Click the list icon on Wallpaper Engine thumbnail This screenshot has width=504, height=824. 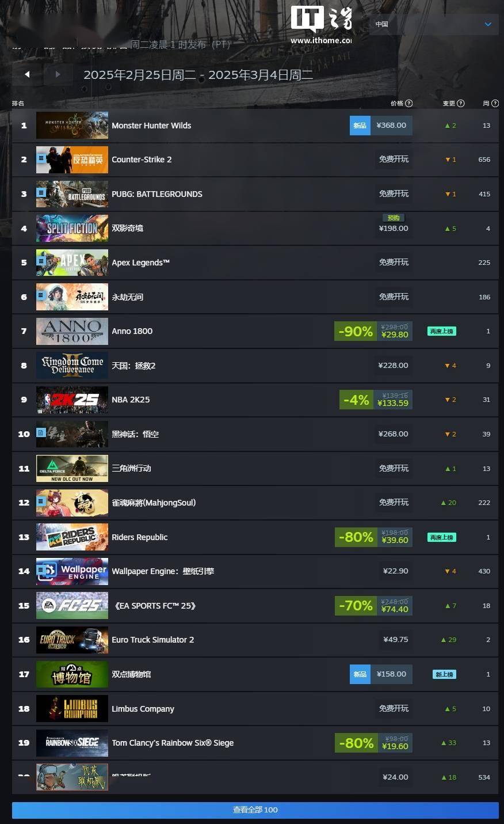(x=41, y=569)
